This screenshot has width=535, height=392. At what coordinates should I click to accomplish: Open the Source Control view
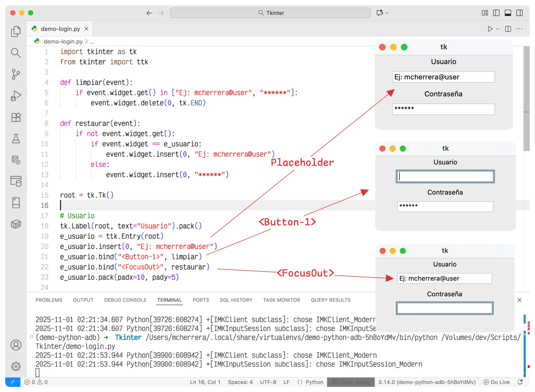pos(16,74)
